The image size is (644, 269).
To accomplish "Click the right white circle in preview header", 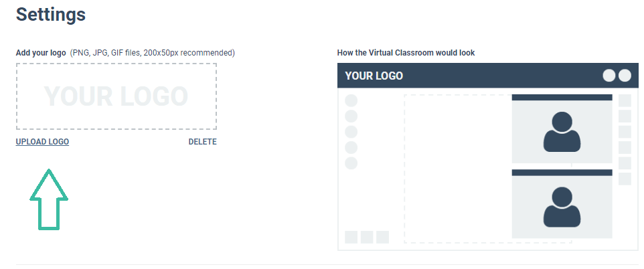I will coord(625,76).
